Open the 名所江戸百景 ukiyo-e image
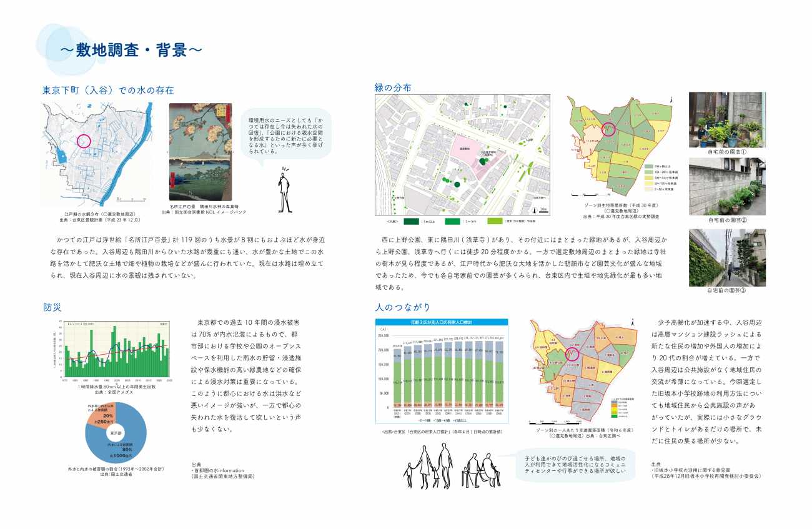This screenshot has width=812, height=529. (200, 152)
